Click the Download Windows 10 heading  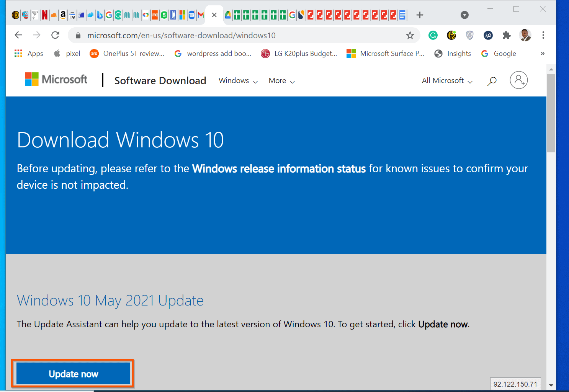pos(120,140)
